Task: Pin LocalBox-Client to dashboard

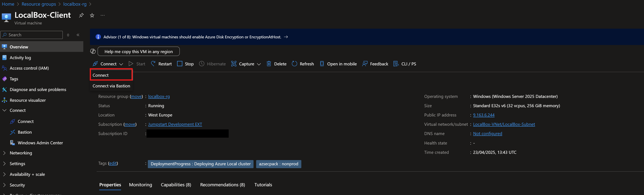Action: [x=81, y=15]
